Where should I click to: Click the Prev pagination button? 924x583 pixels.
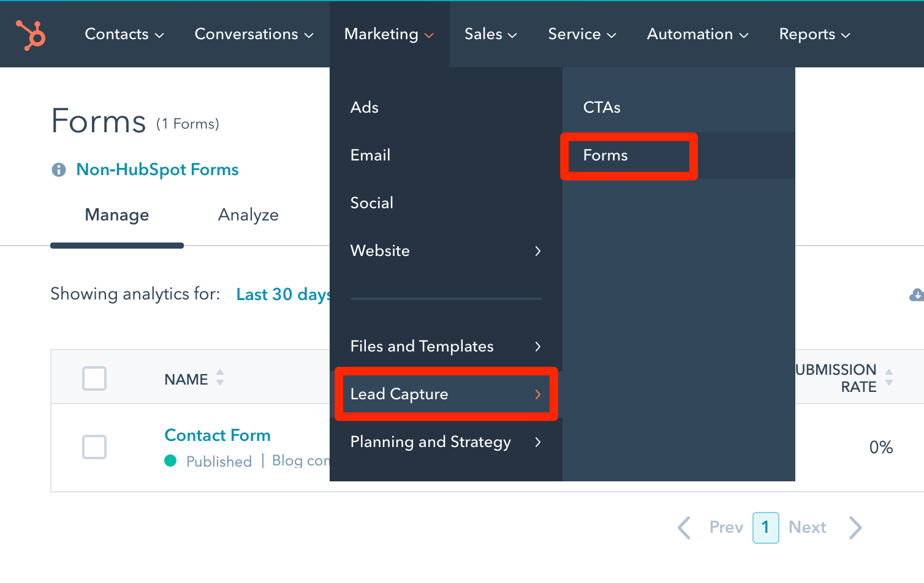point(726,527)
